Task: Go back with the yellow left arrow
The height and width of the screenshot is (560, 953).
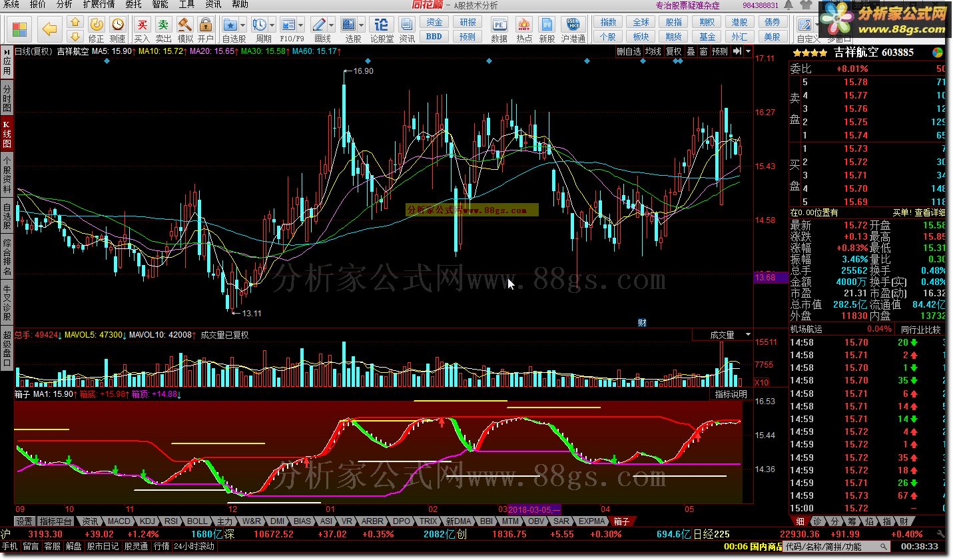Action: (49, 29)
